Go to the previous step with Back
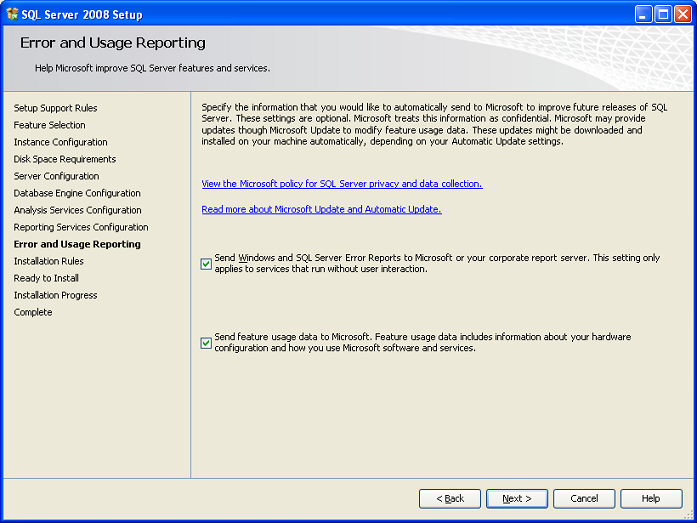The image size is (697, 523). click(x=450, y=499)
